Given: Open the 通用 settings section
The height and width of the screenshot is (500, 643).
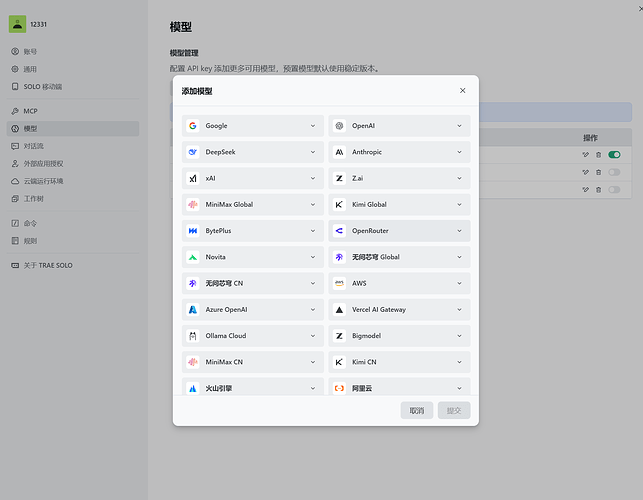Looking at the screenshot, I should (73, 69).
